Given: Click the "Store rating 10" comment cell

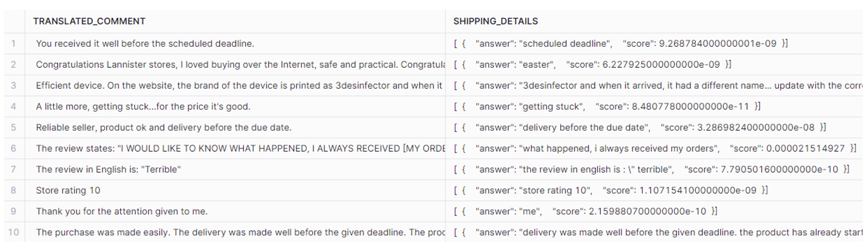Looking at the screenshot, I should point(235,190).
